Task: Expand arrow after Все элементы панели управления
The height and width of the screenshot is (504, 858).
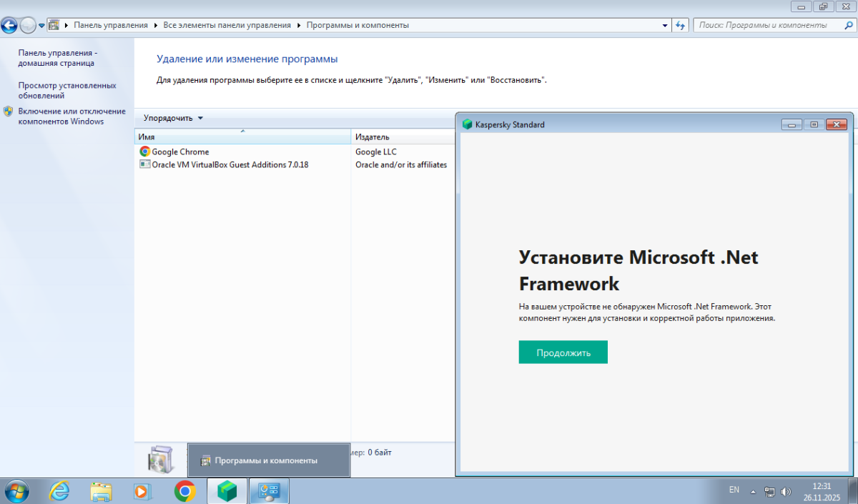Action: coord(299,25)
